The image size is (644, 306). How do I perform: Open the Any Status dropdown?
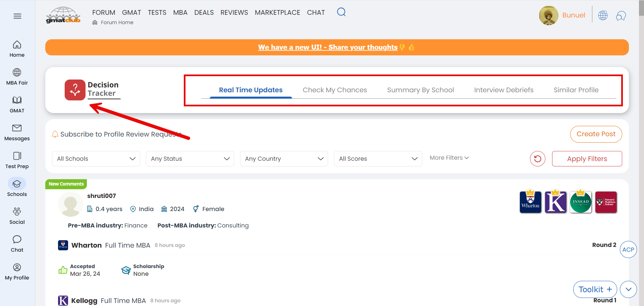pyautogui.click(x=190, y=159)
